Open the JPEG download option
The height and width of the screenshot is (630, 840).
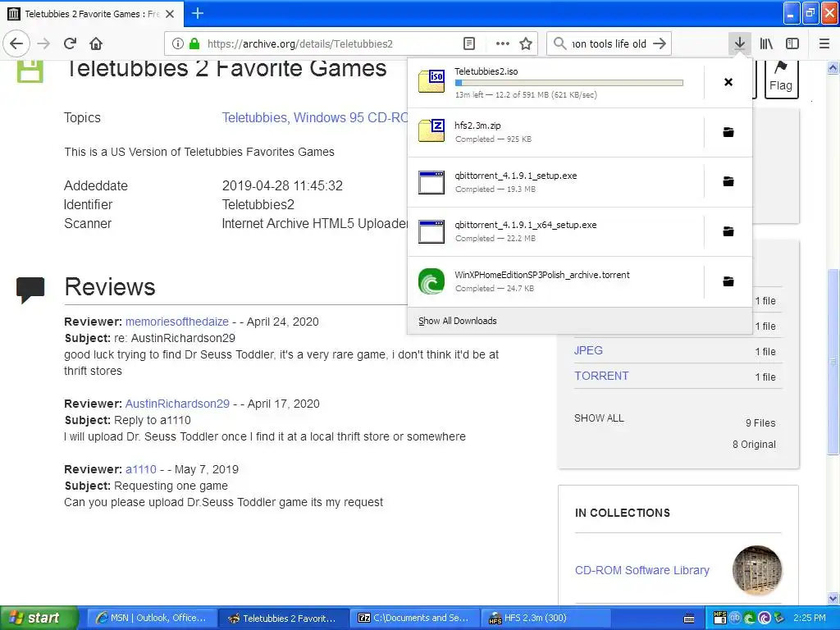coord(588,350)
